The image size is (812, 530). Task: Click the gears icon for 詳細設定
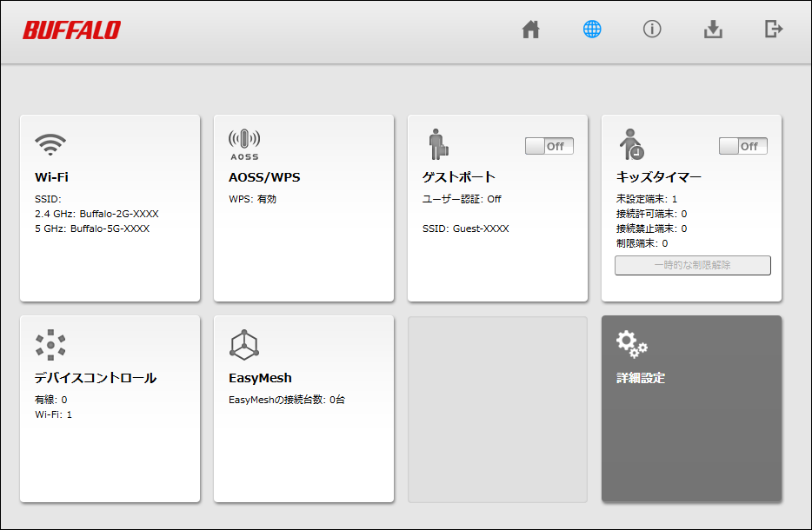[632, 344]
